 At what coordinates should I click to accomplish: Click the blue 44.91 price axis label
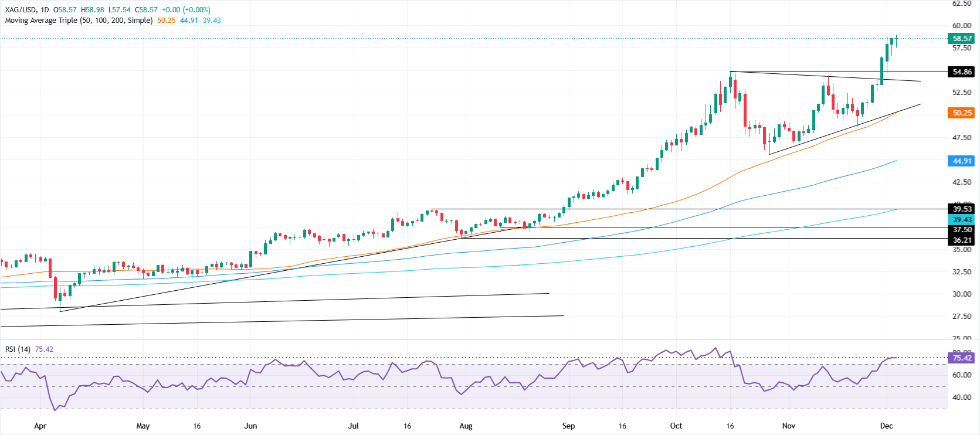coord(962,161)
